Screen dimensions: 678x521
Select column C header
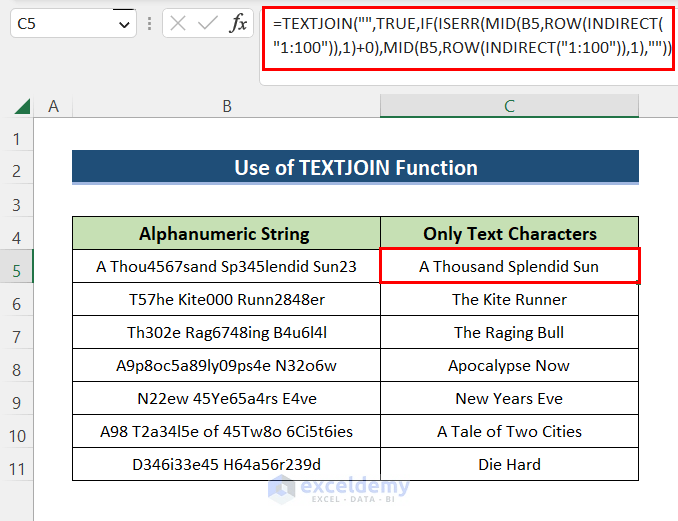(x=509, y=106)
